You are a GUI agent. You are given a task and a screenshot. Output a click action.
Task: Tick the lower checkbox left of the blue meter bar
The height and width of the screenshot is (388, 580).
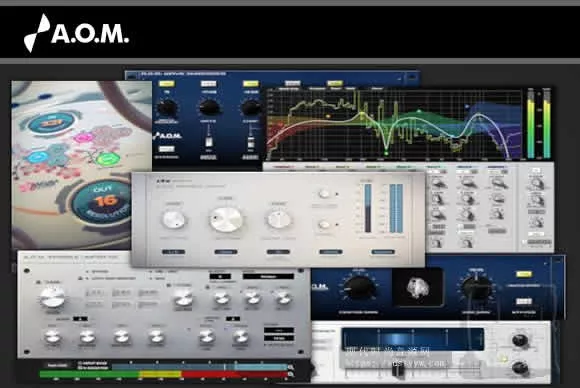click(80, 368)
